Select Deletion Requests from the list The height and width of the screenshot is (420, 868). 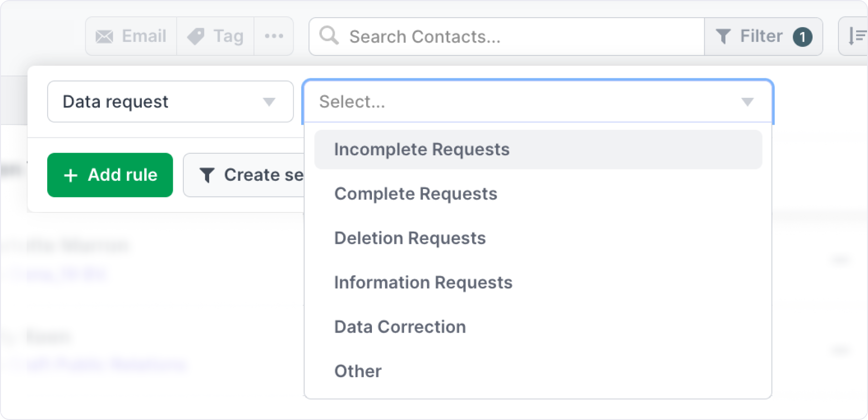(410, 238)
